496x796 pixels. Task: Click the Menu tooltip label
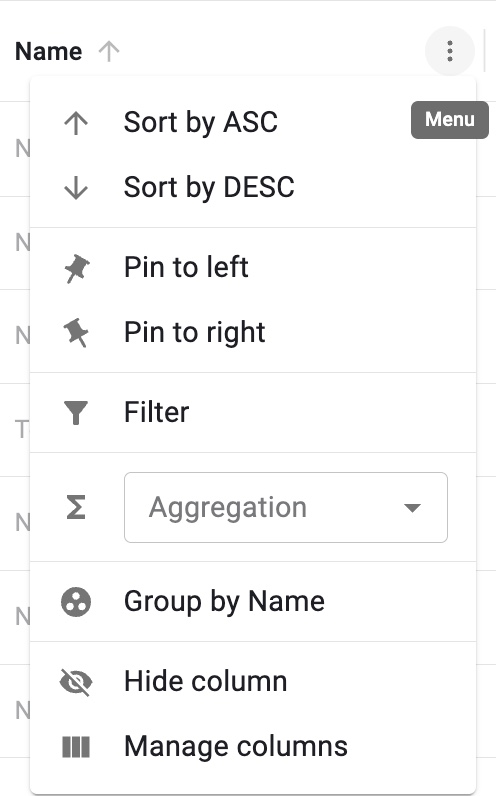pos(450,120)
